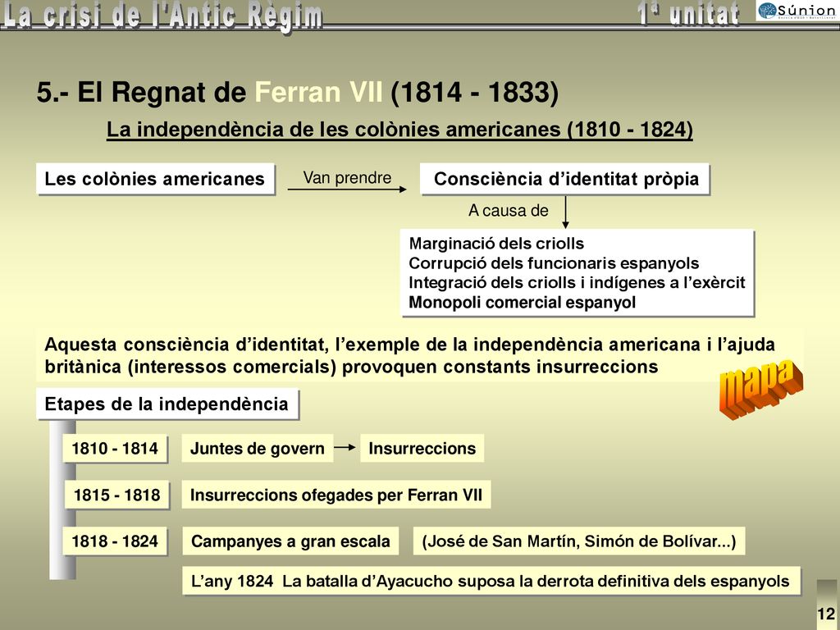The width and height of the screenshot is (840, 630).
Task: Click the 'batalla d'Ayacucho' sentence box
Action: click(x=491, y=581)
